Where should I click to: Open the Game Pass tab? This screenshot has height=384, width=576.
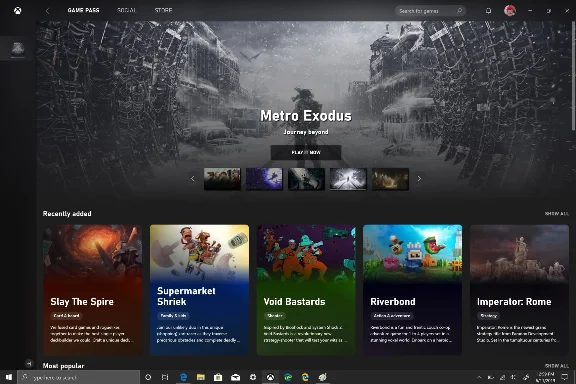(x=83, y=10)
